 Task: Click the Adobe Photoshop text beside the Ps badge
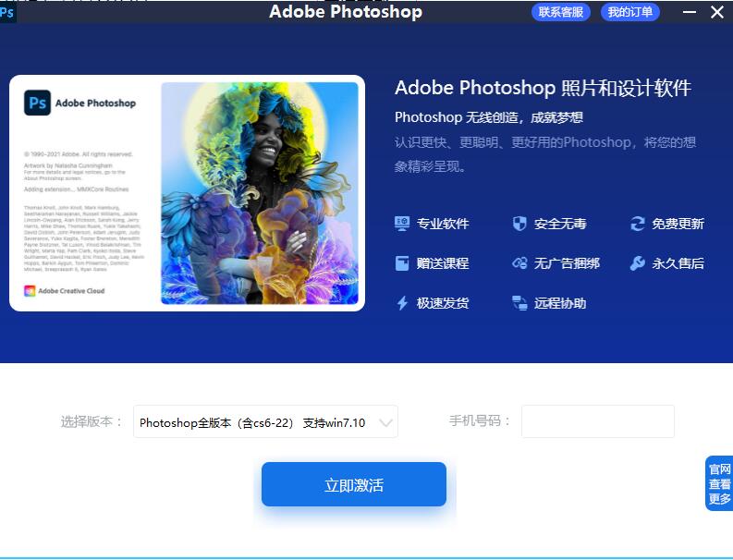[x=96, y=103]
